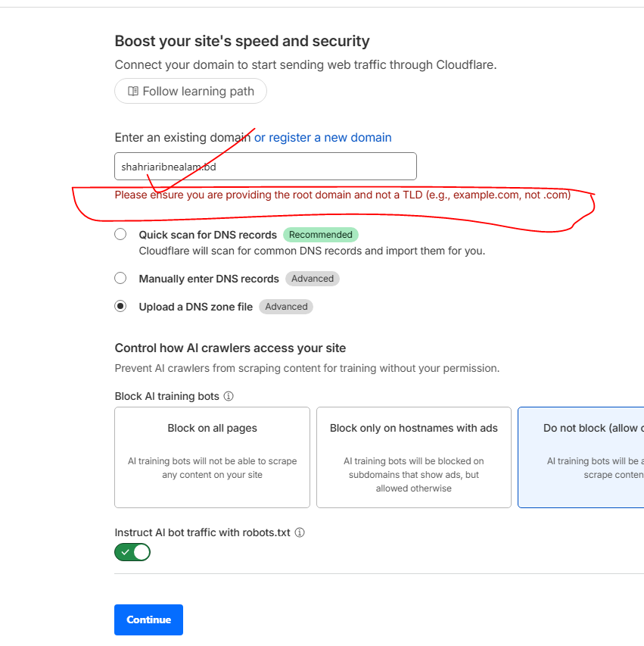Click the book icon in Follow learning path
644x646 pixels.
pos(133,92)
